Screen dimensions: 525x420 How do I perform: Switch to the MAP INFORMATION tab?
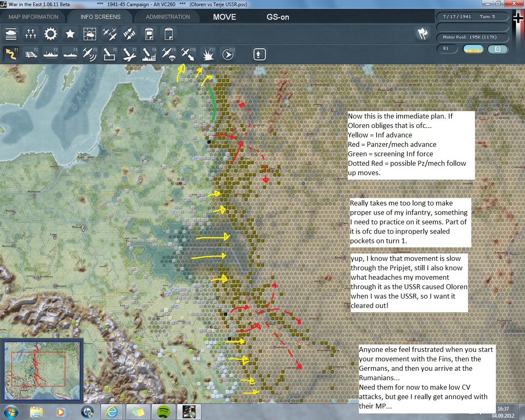(33, 17)
